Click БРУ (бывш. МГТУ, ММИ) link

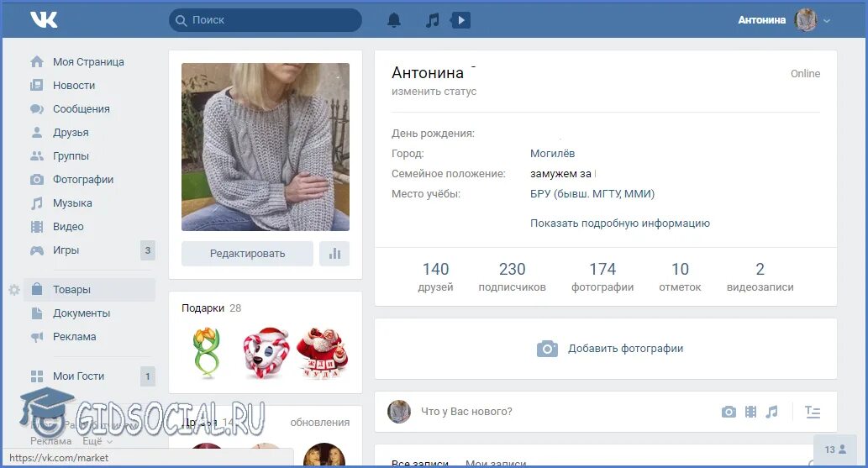coord(592,194)
